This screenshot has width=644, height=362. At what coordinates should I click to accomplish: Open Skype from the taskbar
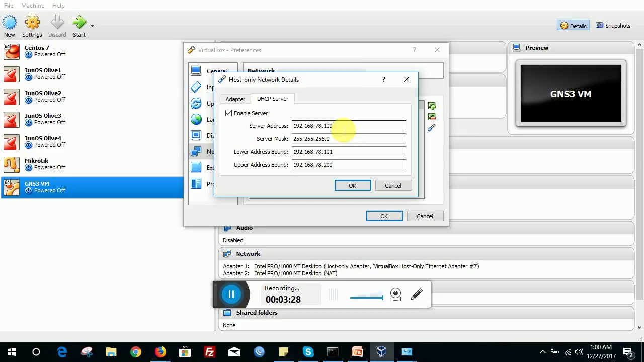point(308,352)
